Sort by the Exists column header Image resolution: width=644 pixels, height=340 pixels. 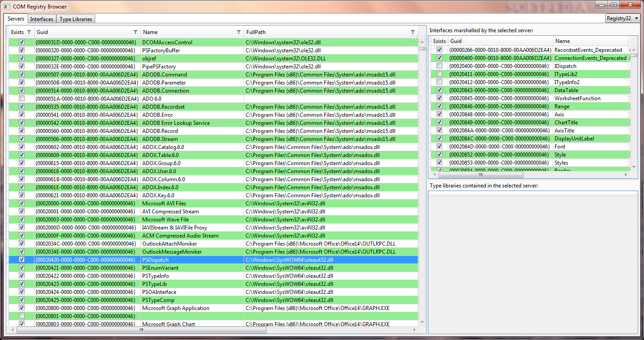21,32
